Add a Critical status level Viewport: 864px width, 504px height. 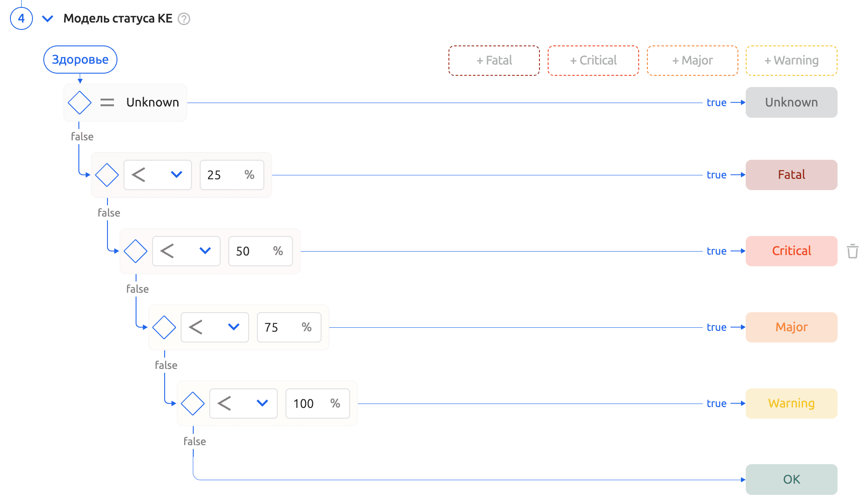593,61
